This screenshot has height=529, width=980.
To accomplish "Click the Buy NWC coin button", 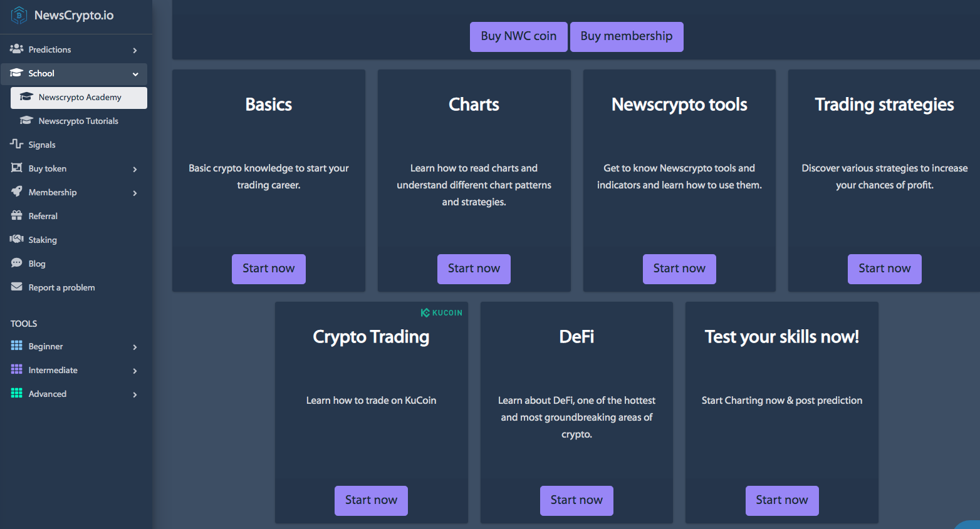I will pyautogui.click(x=519, y=36).
